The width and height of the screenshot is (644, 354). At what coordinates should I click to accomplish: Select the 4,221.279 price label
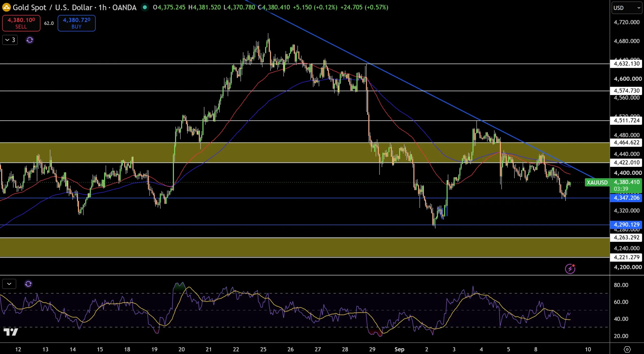[x=626, y=257]
